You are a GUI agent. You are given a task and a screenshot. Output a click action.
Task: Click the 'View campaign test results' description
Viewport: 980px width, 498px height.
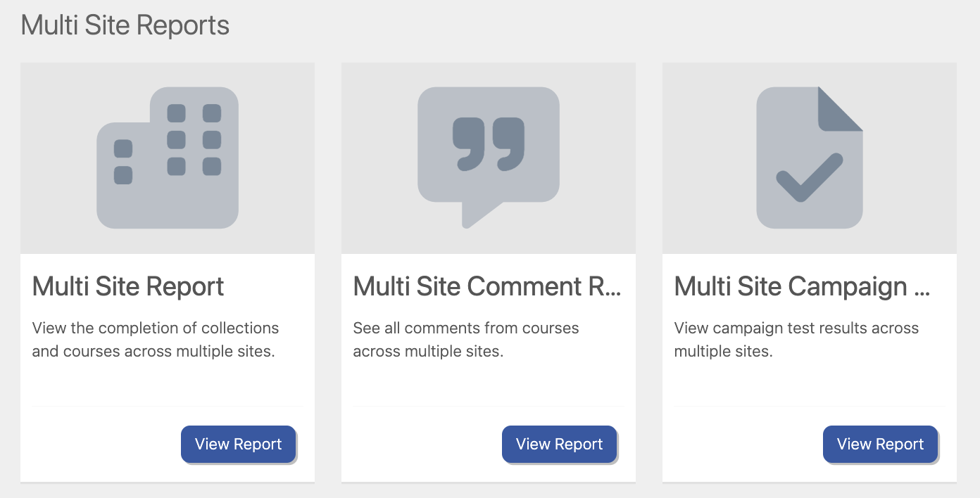796,340
